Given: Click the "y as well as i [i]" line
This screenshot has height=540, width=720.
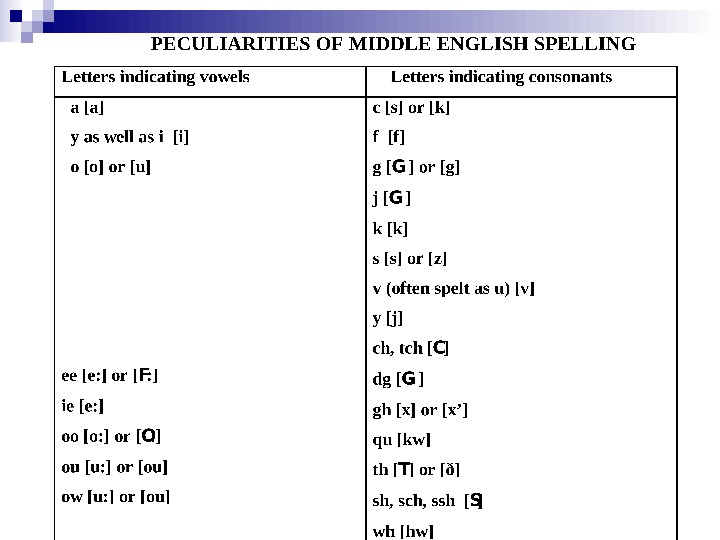Looking at the screenshot, I should click(128, 137).
